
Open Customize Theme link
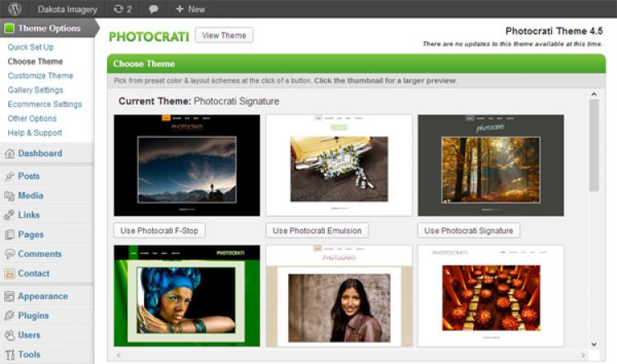click(40, 76)
